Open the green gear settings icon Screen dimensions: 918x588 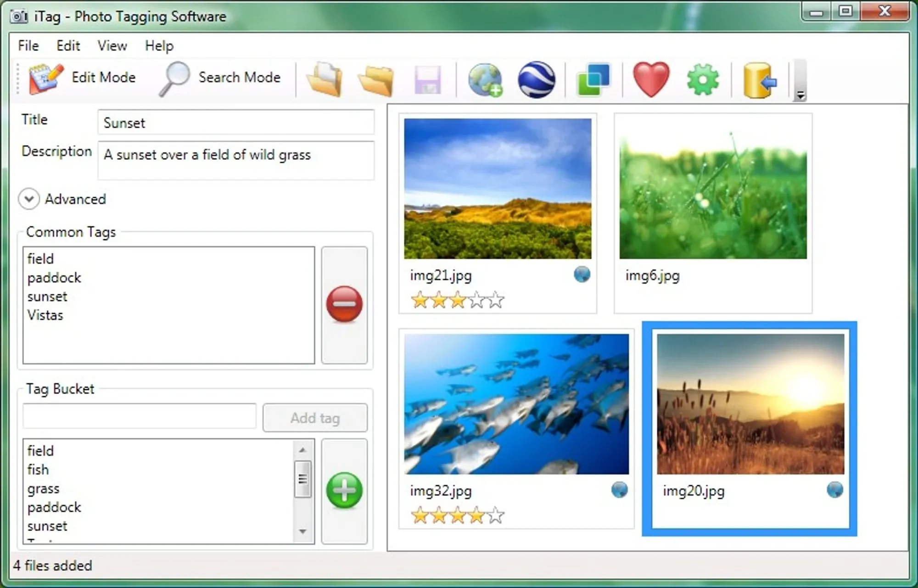[x=703, y=79]
